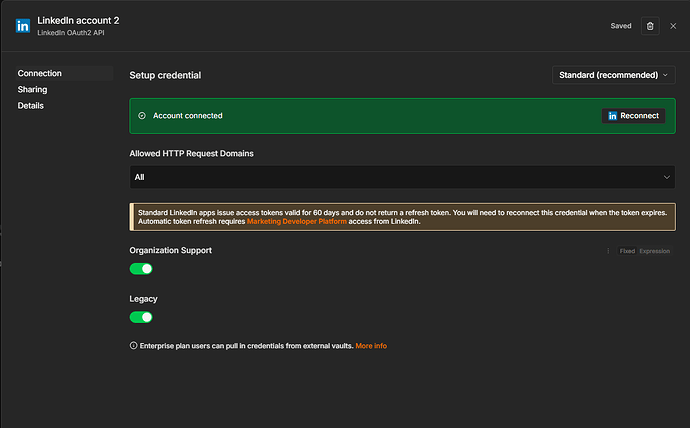The image size is (690, 428).
Task: Disable the Legacy toggle switch
Action: pyautogui.click(x=141, y=317)
